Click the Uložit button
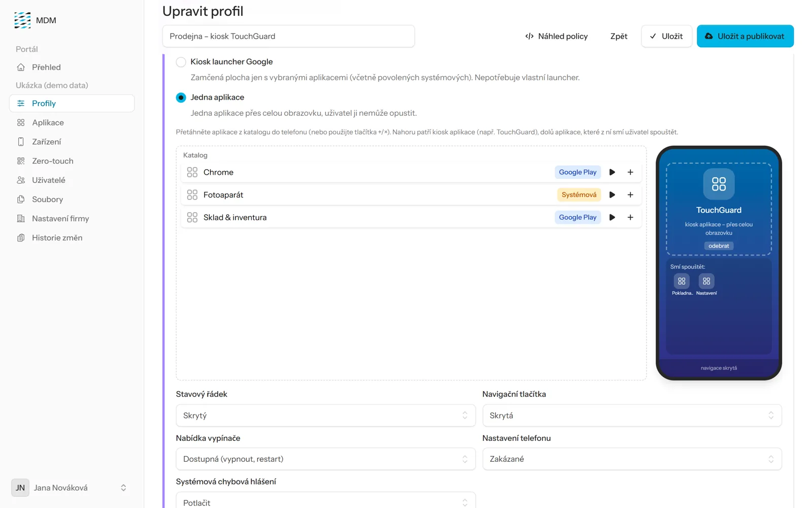 click(x=666, y=36)
